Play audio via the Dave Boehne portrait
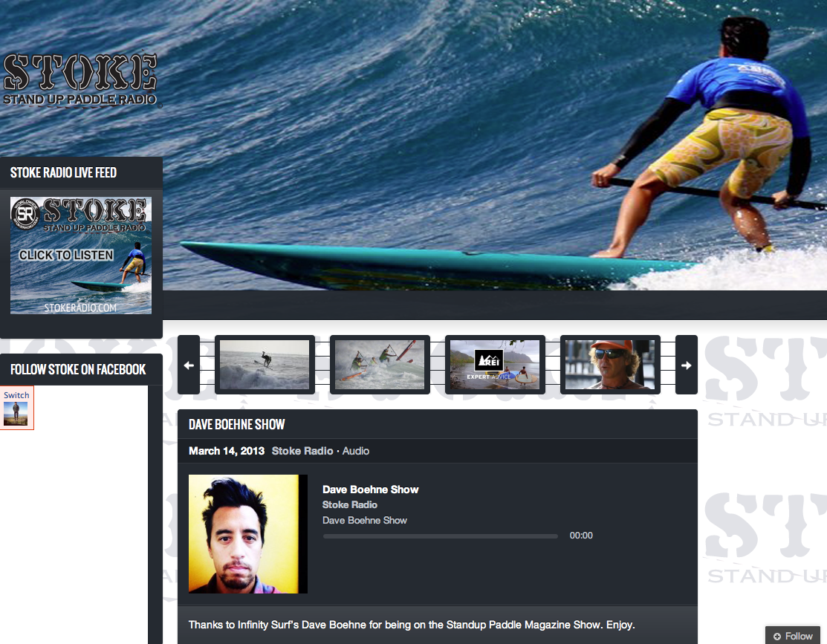This screenshot has width=827, height=644. point(248,534)
